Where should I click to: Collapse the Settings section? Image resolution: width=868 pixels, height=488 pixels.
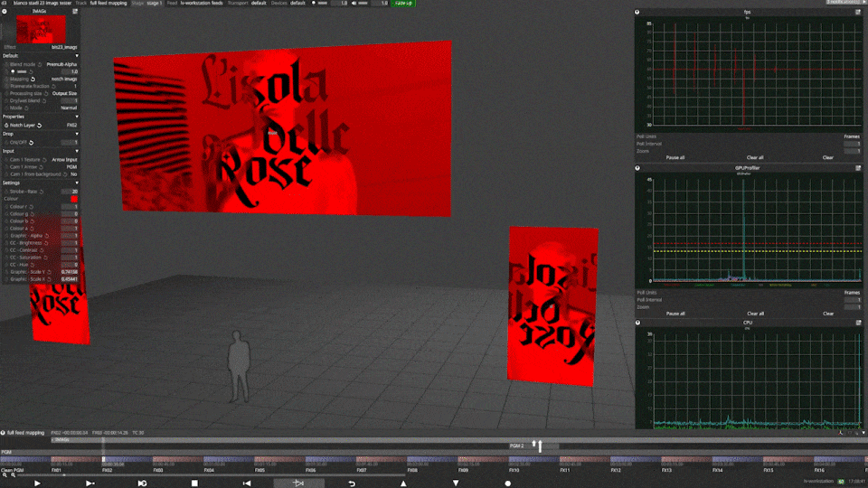76,183
